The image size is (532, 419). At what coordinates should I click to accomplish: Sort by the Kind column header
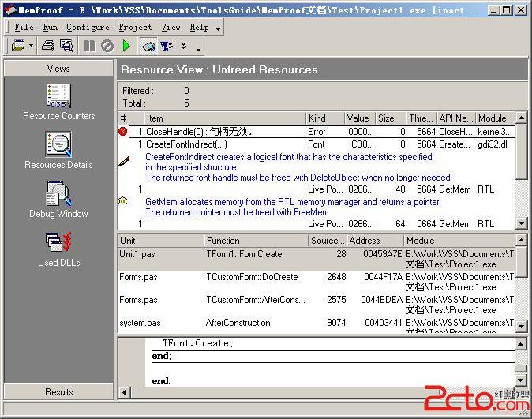point(324,118)
